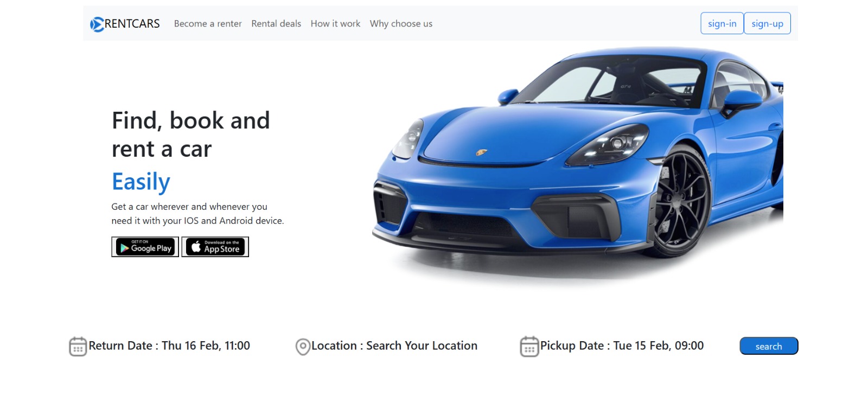This screenshot has width=868, height=397.
Task: Open the Get it on Google Play badge
Action: pos(145,247)
